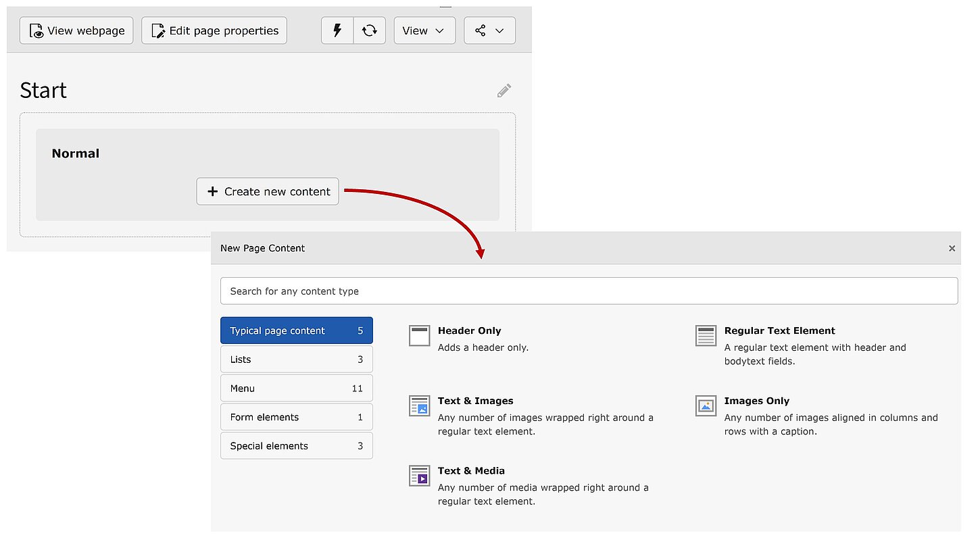Focus the content type search field

tap(588, 291)
